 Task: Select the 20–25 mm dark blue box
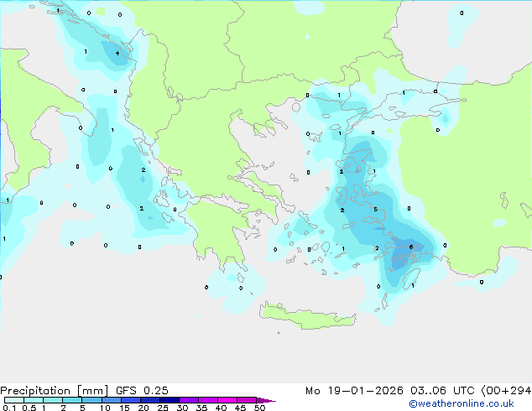click(x=150, y=400)
